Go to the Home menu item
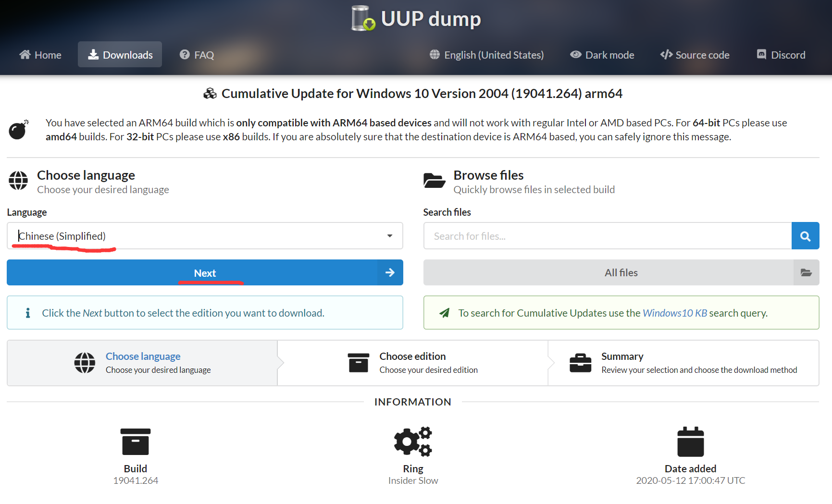The height and width of the screenshot is (504, 832). (40, 55)
